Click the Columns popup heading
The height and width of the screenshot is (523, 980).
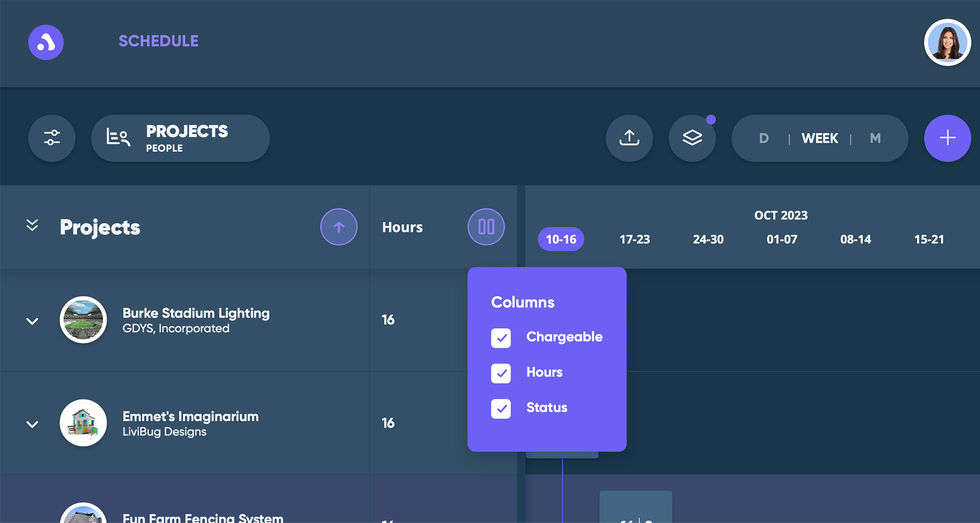pos(523,302)
